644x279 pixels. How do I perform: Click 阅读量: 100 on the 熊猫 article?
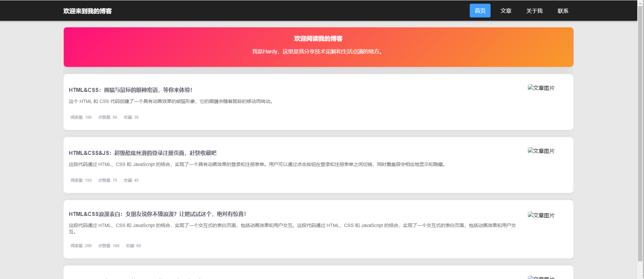click(x=81, y=117)
